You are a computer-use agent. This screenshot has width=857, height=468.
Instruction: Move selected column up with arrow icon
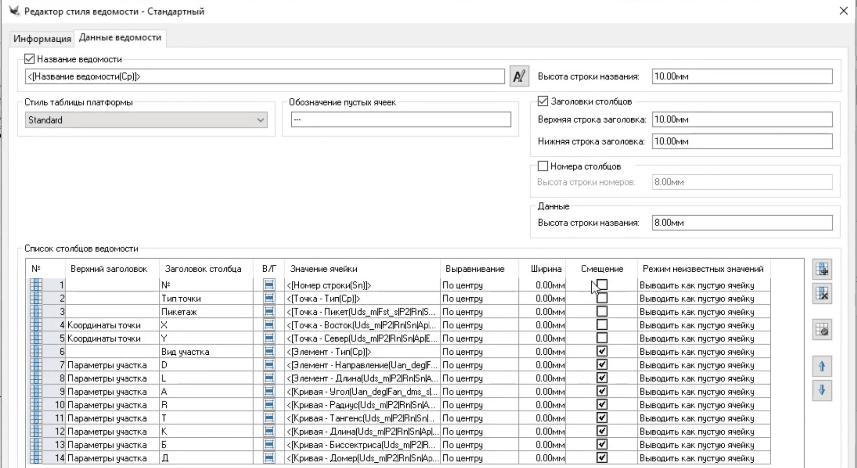pos(824,367)
